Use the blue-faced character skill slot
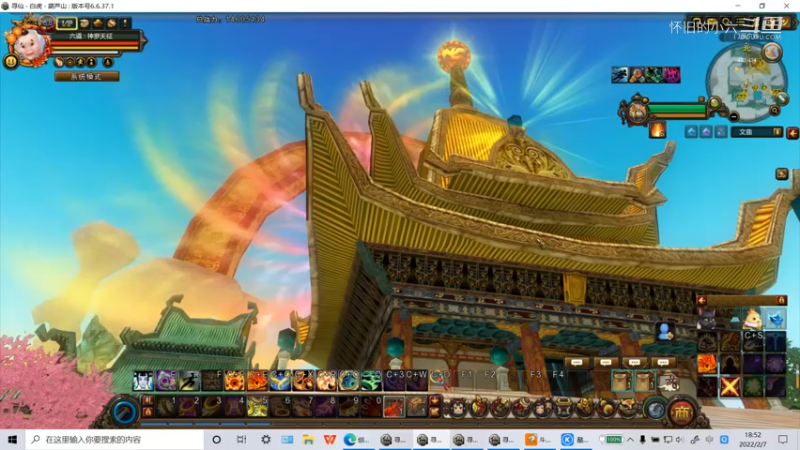 point(143,381)
